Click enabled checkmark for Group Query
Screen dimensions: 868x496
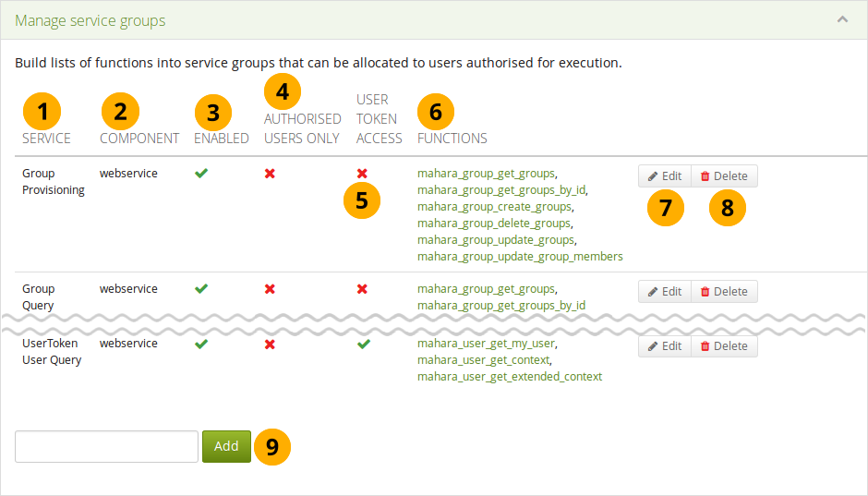tap(201, 289)
